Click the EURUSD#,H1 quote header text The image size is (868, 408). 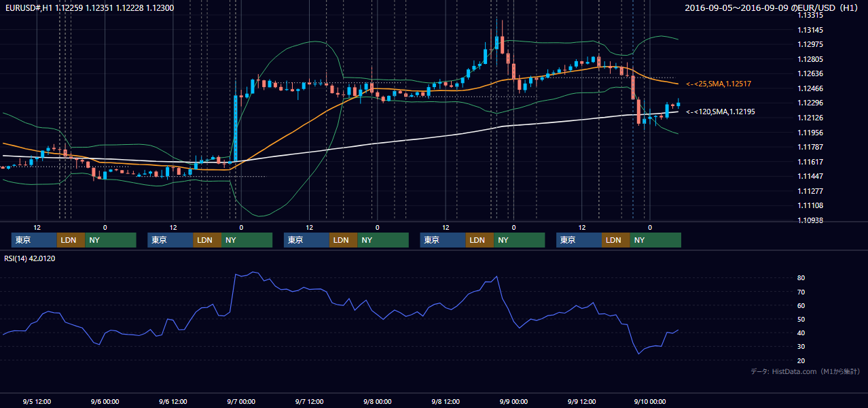pos(89,8)
